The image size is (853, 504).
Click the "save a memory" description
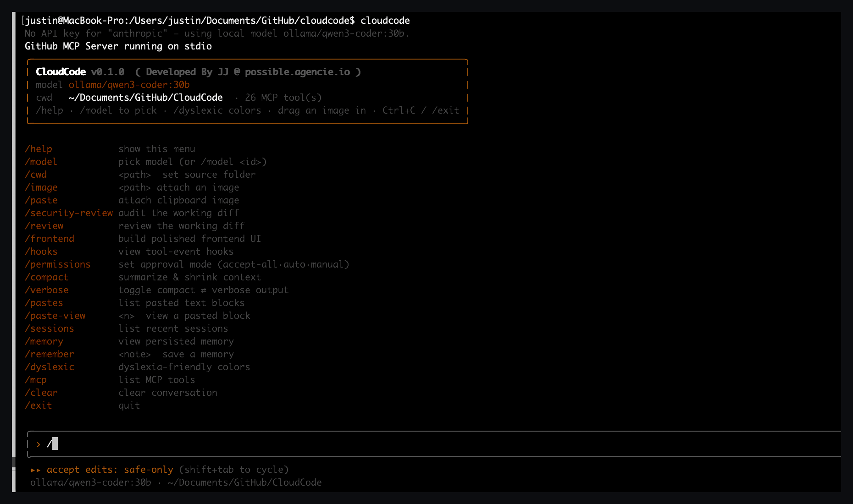click(x=198, y=354)
